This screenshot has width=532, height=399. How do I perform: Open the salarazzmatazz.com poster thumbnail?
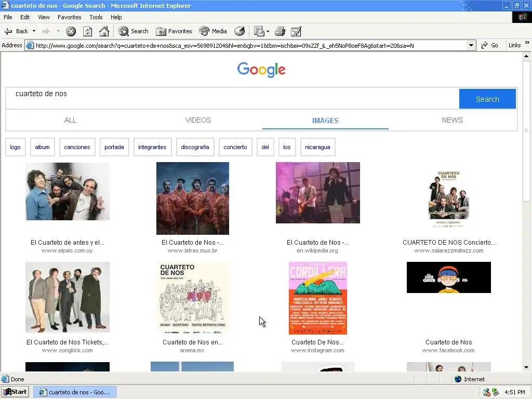(448, 198)
